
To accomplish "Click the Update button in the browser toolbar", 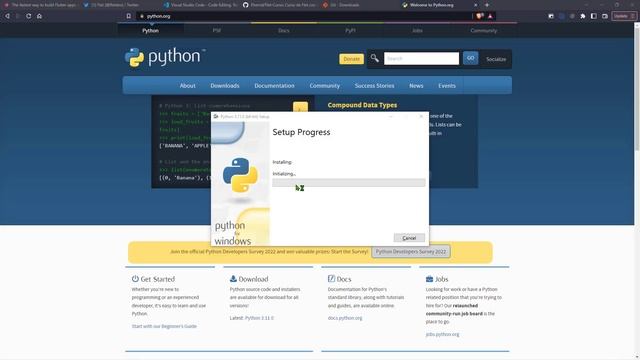I will [x=624, y=16].
